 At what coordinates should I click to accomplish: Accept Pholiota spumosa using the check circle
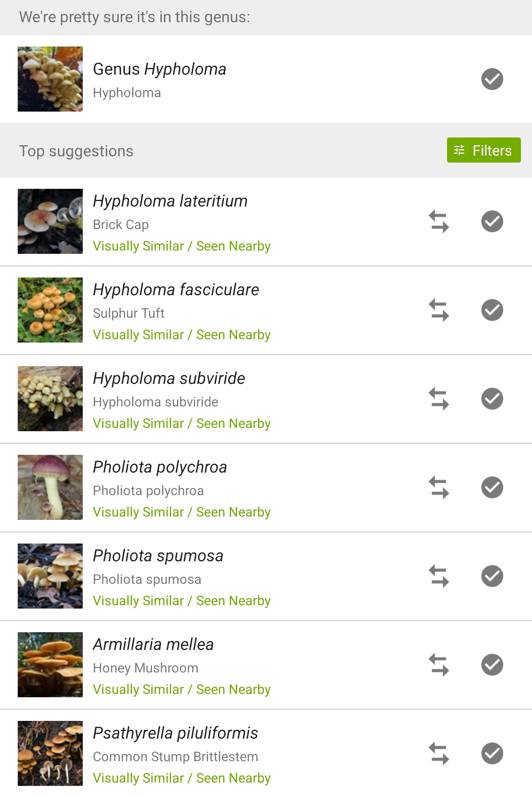pyautogui.click(x=492, y=576)
